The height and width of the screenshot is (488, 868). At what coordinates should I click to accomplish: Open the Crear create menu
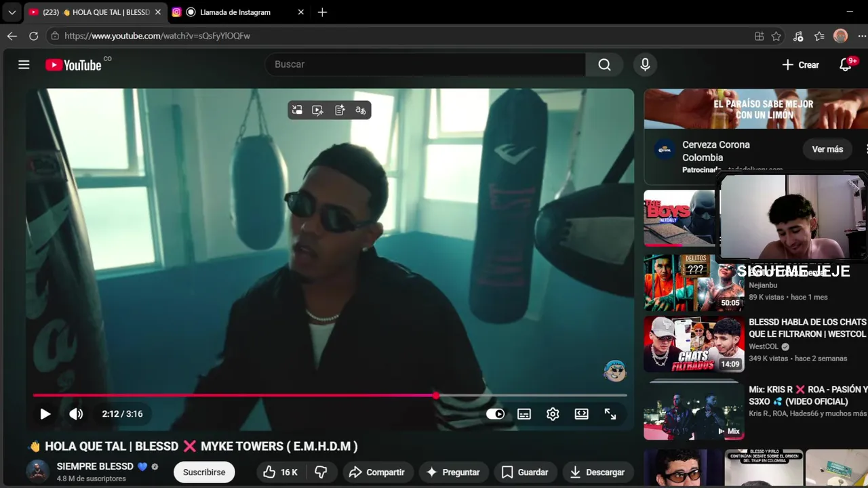pyautogui.click(x=801, y=65)
